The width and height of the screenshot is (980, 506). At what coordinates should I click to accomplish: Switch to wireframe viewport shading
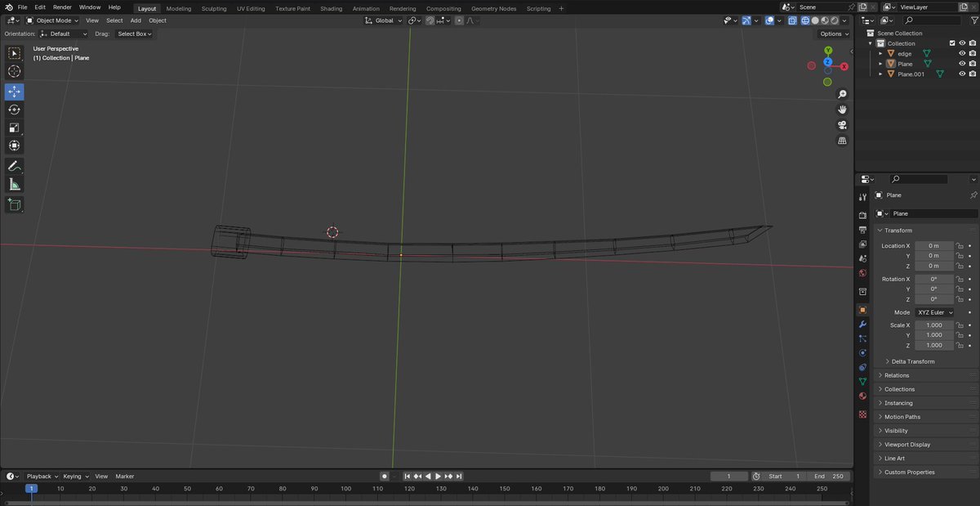804,20
